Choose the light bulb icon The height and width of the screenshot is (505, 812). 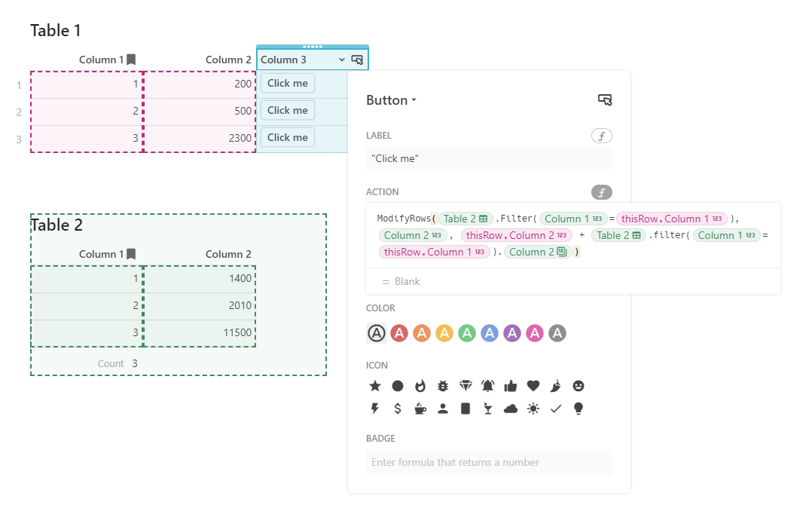click(578, 409)
